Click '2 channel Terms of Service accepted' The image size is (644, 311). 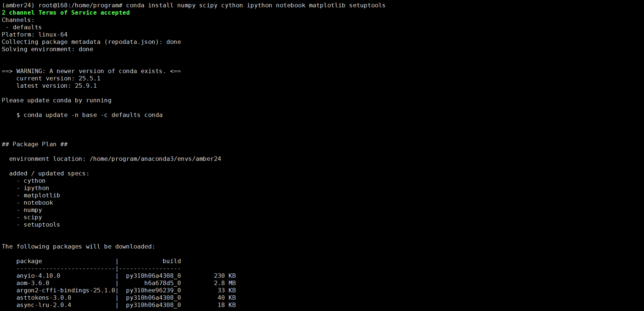66,13
